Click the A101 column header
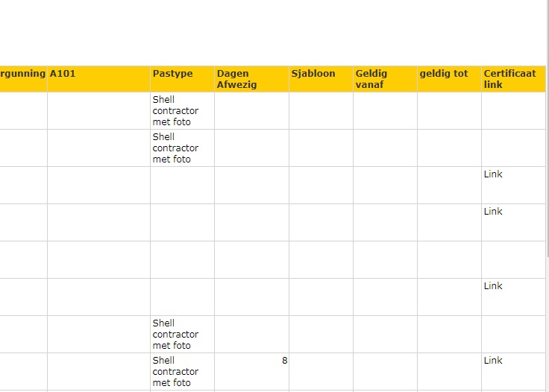The image size is (549, 392). tap(63, 74)
